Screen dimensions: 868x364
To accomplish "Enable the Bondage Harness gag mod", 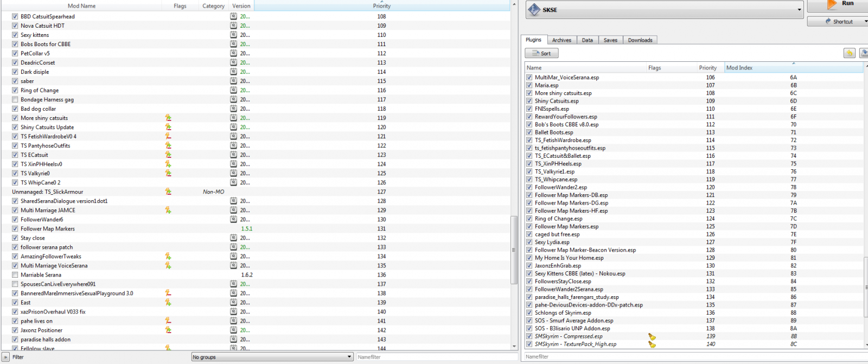I will pos(15,99).
